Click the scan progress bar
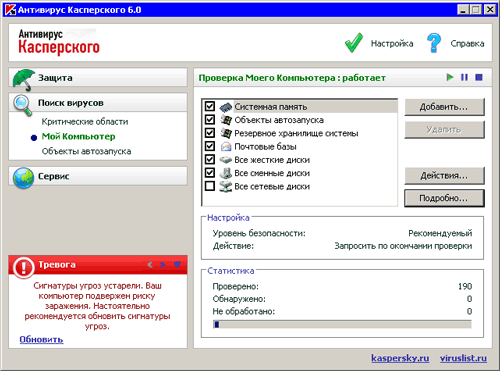Image resolution: width=500 pixels, height=371 pixels. click(342, 324)
